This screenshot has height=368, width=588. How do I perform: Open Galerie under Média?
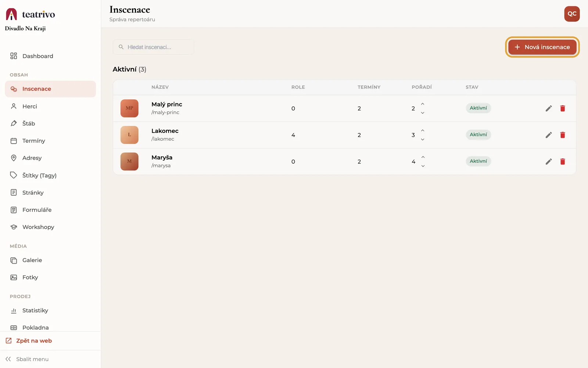pyautogui.click(x=50, y=260)
